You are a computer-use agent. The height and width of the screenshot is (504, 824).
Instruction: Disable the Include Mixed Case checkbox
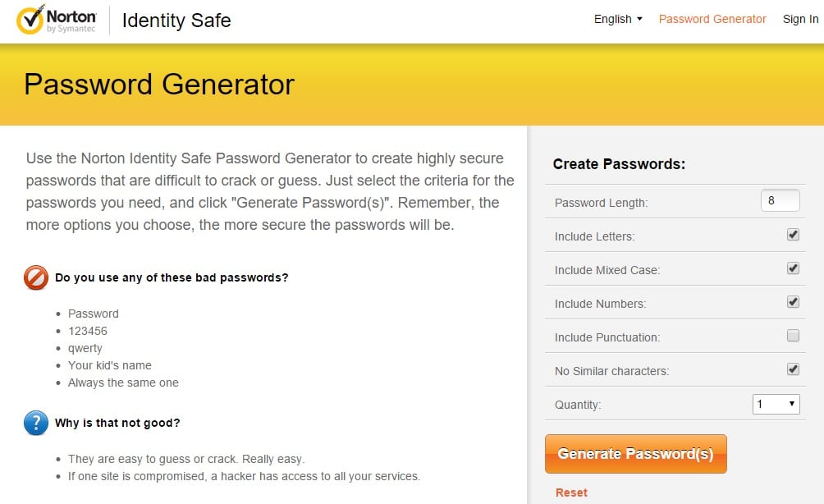coord(793,268)
